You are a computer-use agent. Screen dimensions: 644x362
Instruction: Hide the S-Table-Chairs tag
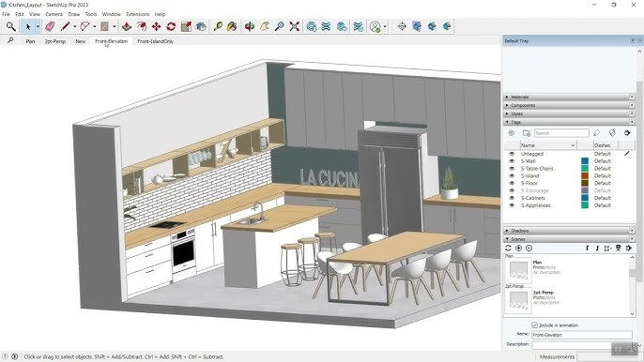pyautogui.click(x=512, y=168)
